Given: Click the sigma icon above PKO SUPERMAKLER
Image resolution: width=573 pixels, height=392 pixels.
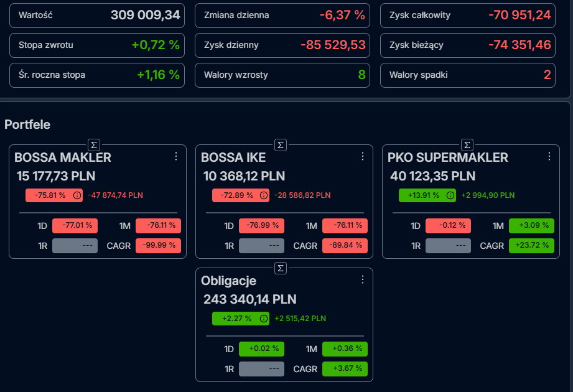Looking at the screenshot, I should [x=467, y=145].
